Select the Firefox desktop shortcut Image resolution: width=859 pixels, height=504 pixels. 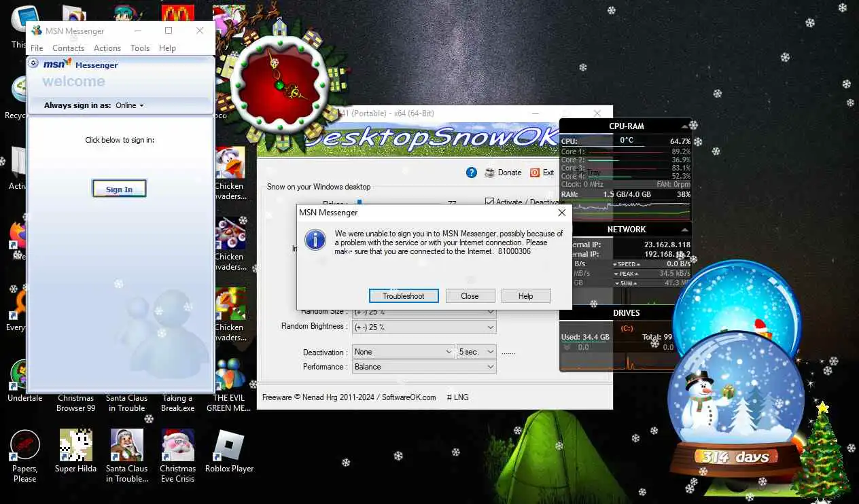tap(18, 236)
